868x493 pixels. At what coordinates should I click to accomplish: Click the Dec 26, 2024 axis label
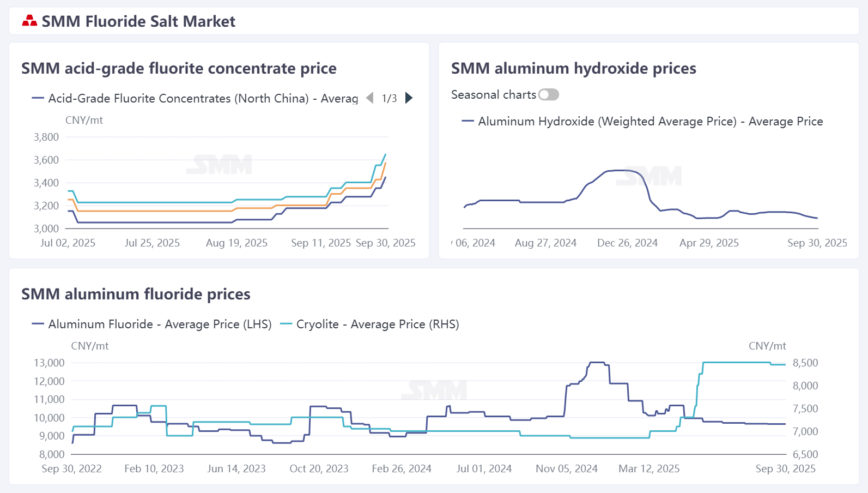pos(627,243)
